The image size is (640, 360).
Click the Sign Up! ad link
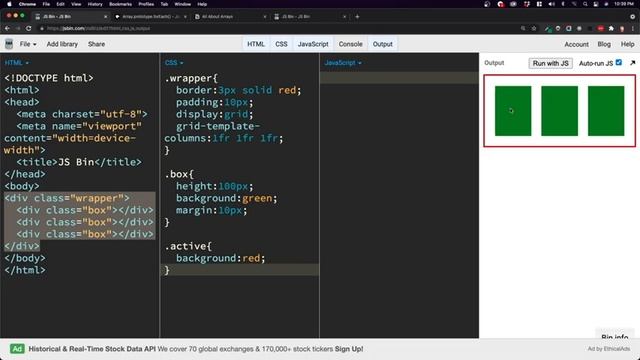pyautogui.click(x=349, y=349)
